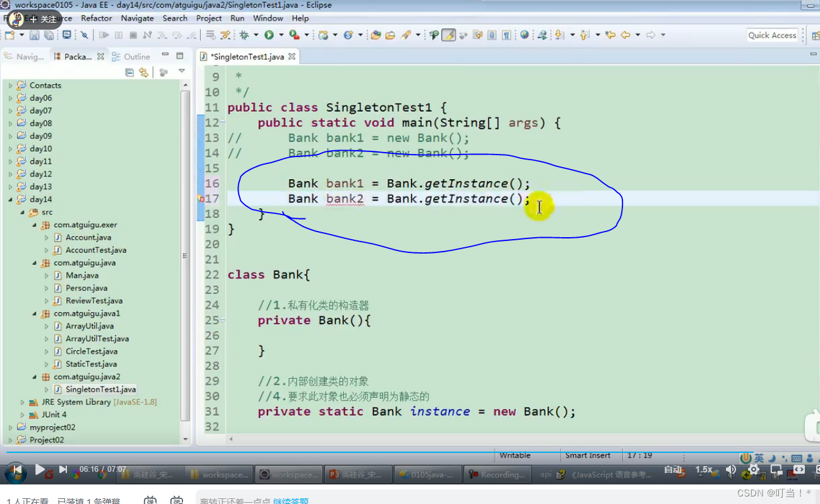The height and width of the screenshot is (504, 820).
Task: Click the Quick Access search field
Action: tap(772, 35)
